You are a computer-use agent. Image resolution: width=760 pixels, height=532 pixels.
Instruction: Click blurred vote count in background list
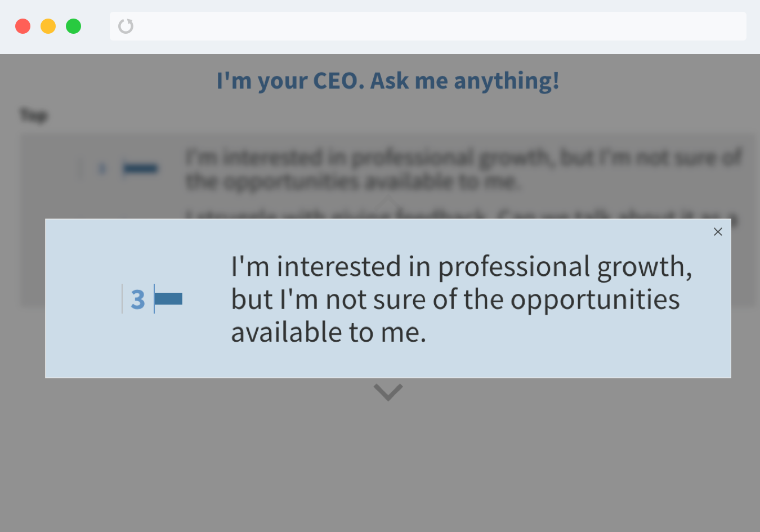click(102, 168)
